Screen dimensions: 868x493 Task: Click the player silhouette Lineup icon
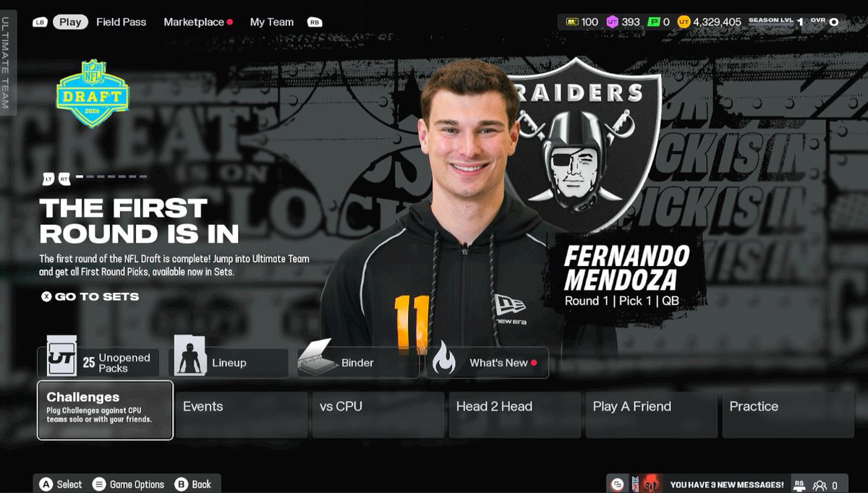coord(190,356)
